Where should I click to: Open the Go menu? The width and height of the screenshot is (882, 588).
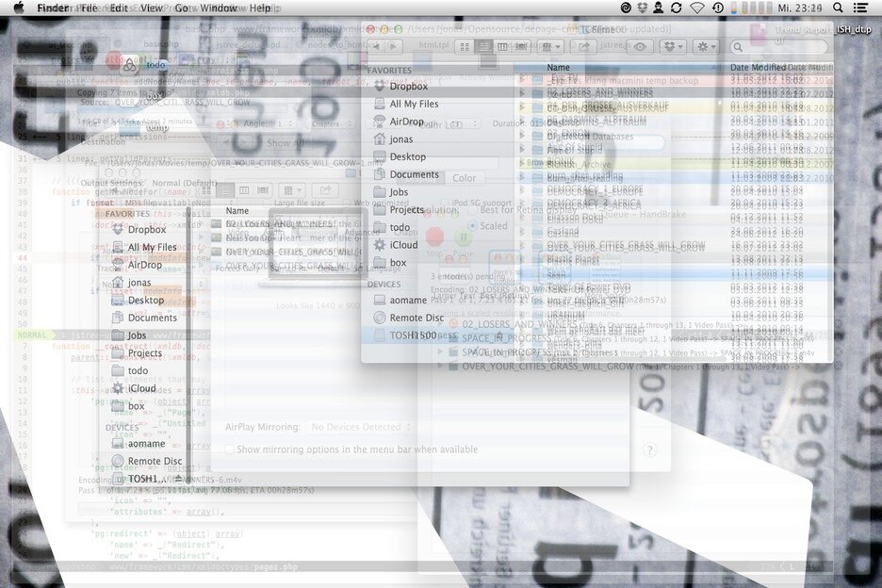click(x=182, y=8)
